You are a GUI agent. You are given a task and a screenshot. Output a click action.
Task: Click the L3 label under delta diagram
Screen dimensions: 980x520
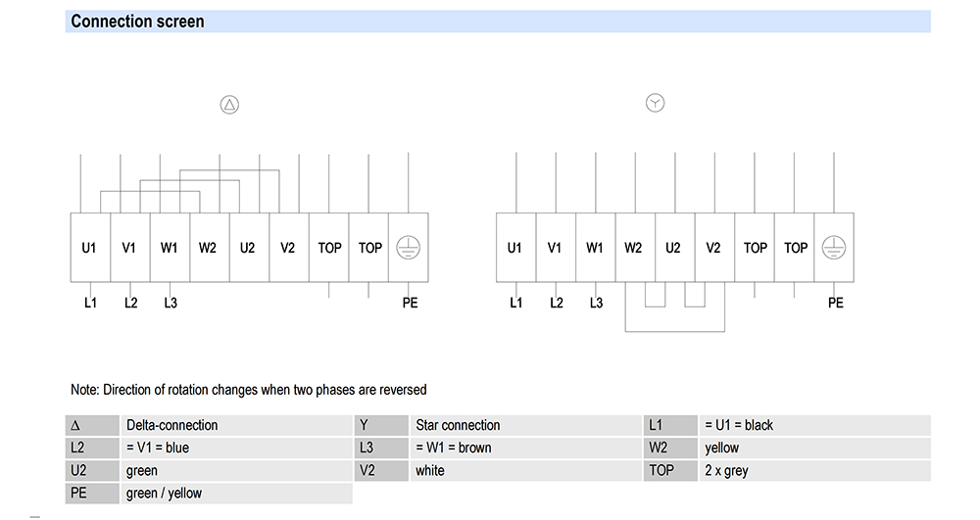click(x=171, y=303)
